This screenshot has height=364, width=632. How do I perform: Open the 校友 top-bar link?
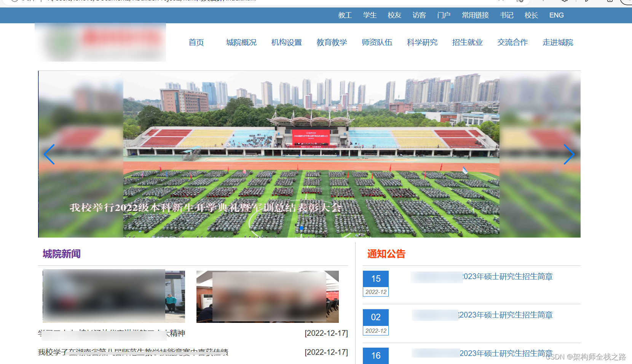click(394, 15)
